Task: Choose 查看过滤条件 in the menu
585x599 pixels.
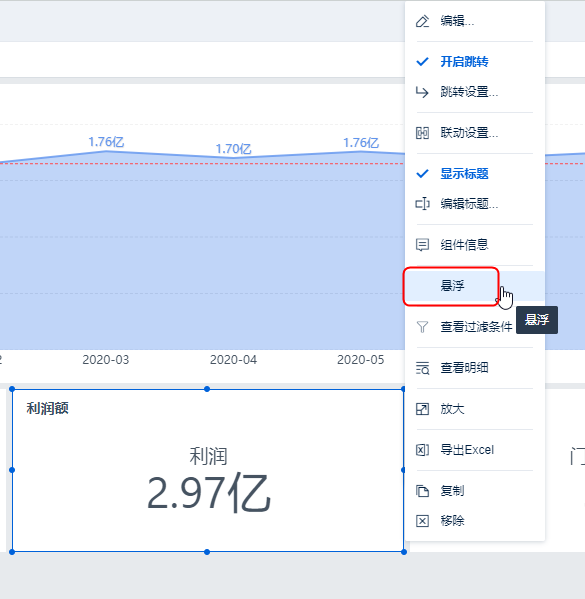Action: click(x=475, y=327)
